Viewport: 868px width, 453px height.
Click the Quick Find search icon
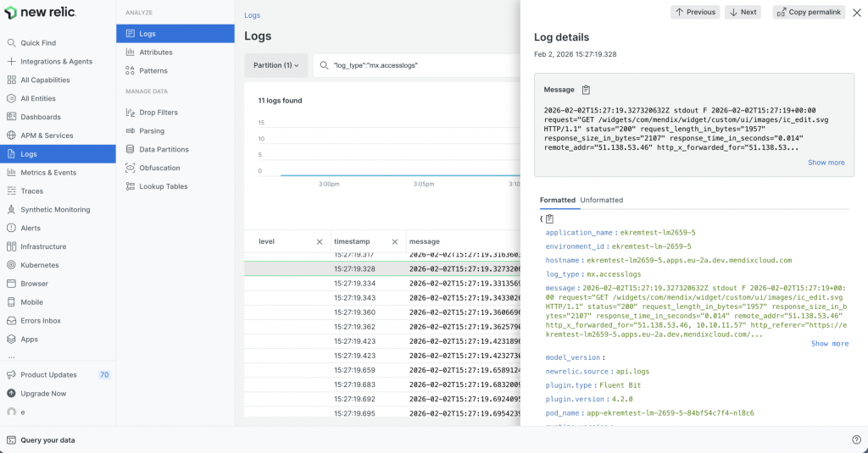(x=12, y=43)
